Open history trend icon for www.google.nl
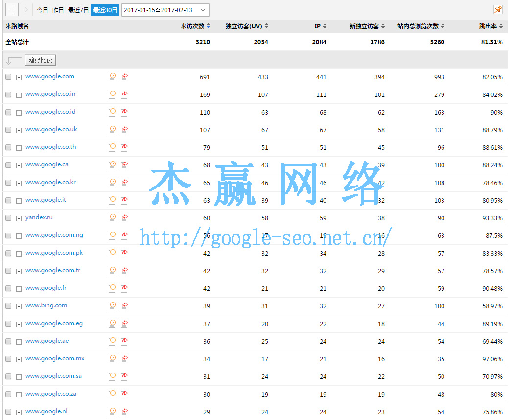Viewport: 513px width, 420px height. tap(112, 412)
